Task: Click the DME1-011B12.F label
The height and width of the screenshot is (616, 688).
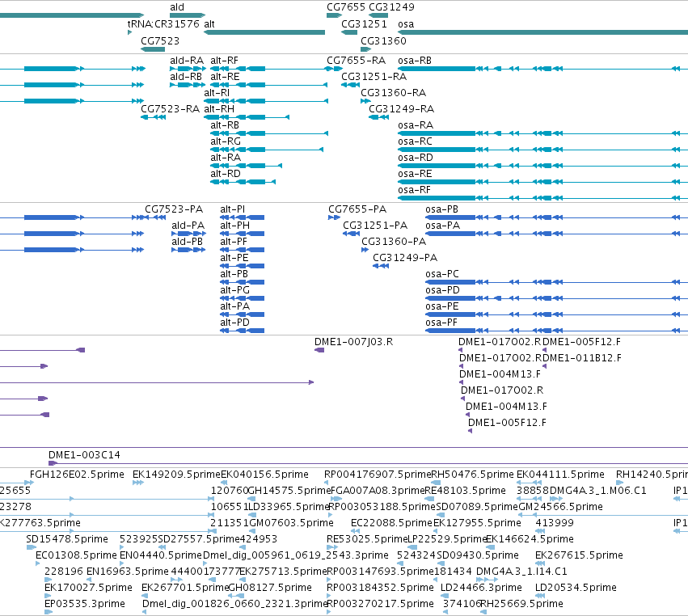Action: pyautogui.click(x=582, y=358)
